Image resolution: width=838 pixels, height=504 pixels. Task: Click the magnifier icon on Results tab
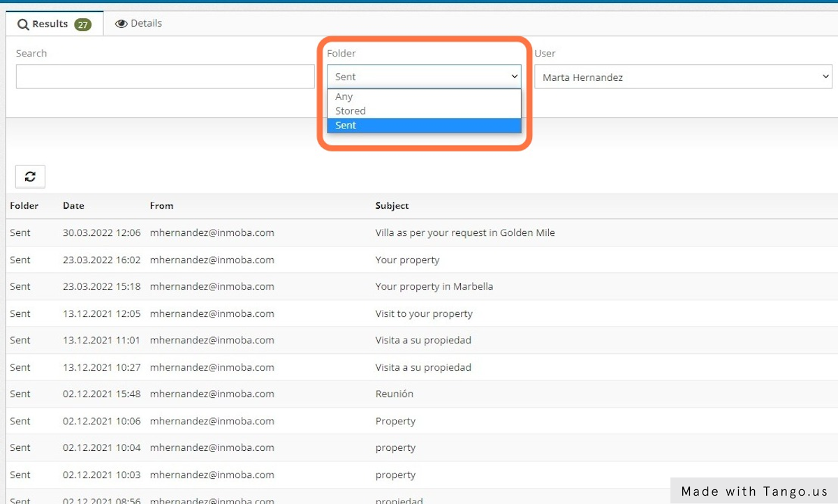24,24
